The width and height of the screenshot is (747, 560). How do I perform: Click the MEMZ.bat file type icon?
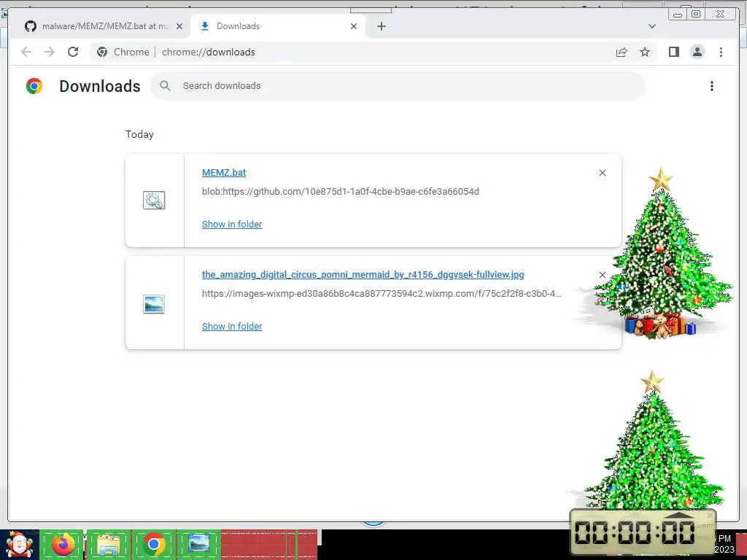154,201
